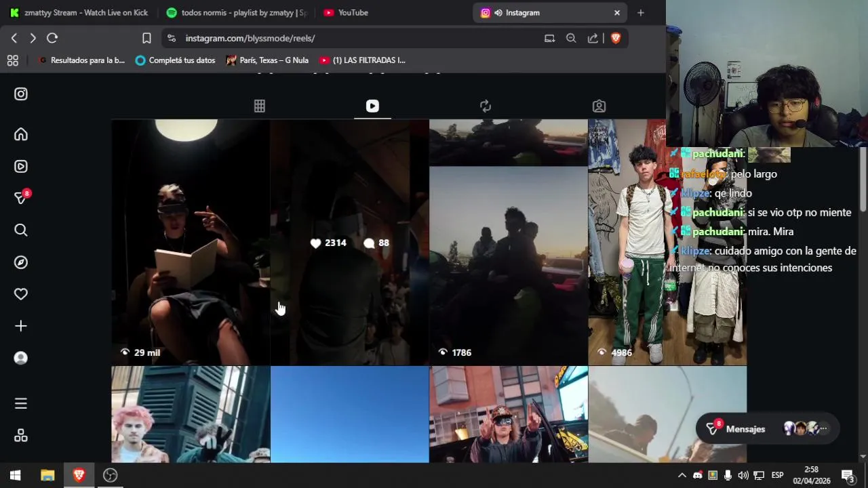Reload the Instagram page
The width and height of the screenshot is (868, 488).
point(52,38)
